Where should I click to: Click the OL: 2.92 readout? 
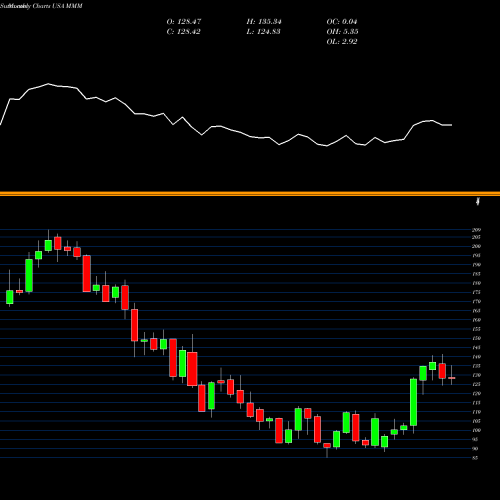(342, 42)
